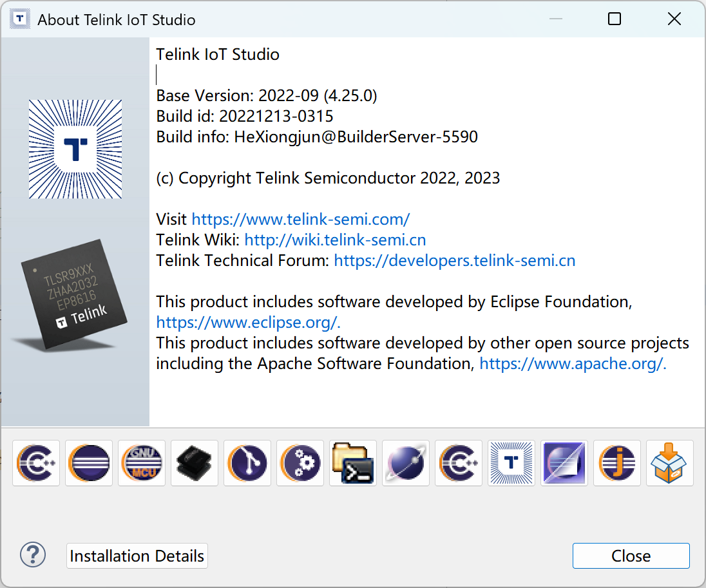The height and width of the screenshot is (588, 706).
Task: Open help via the question mark icon
Action: tap(33, 555)
